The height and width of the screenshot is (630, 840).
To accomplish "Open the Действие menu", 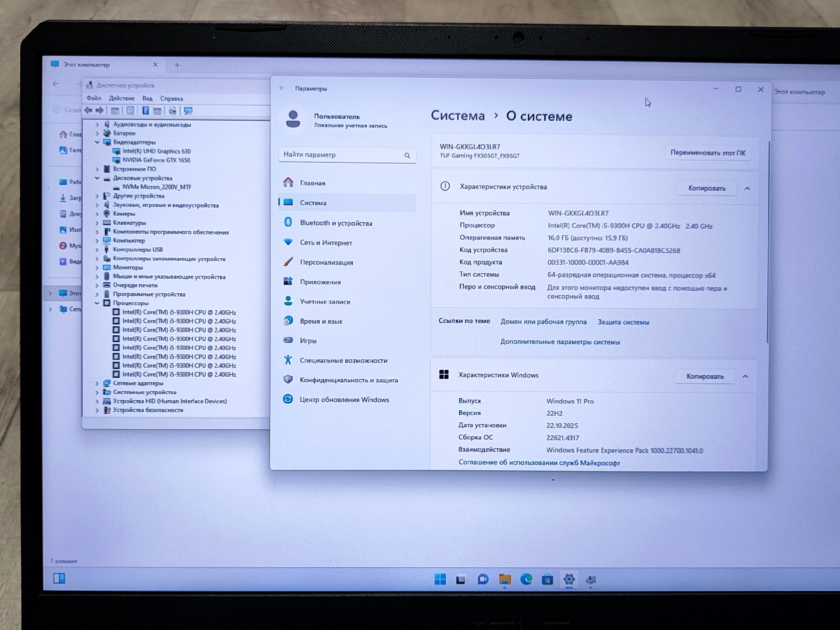I will [122, 98].
